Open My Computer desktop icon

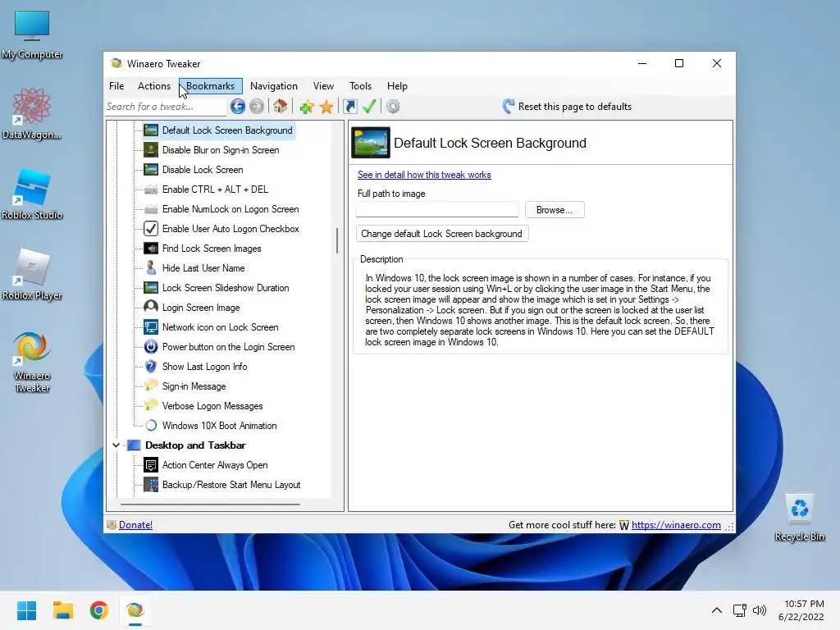tap(32, 33)
